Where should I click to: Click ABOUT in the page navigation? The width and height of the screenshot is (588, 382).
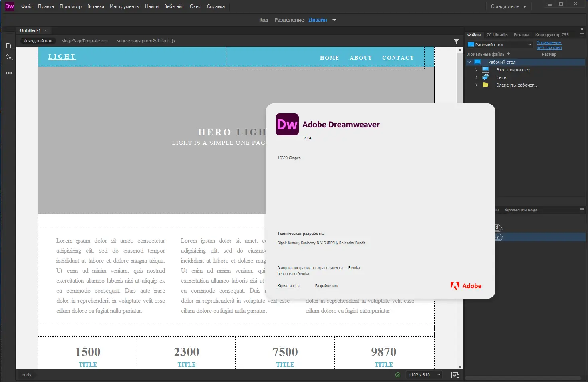(x=361, y=58)
